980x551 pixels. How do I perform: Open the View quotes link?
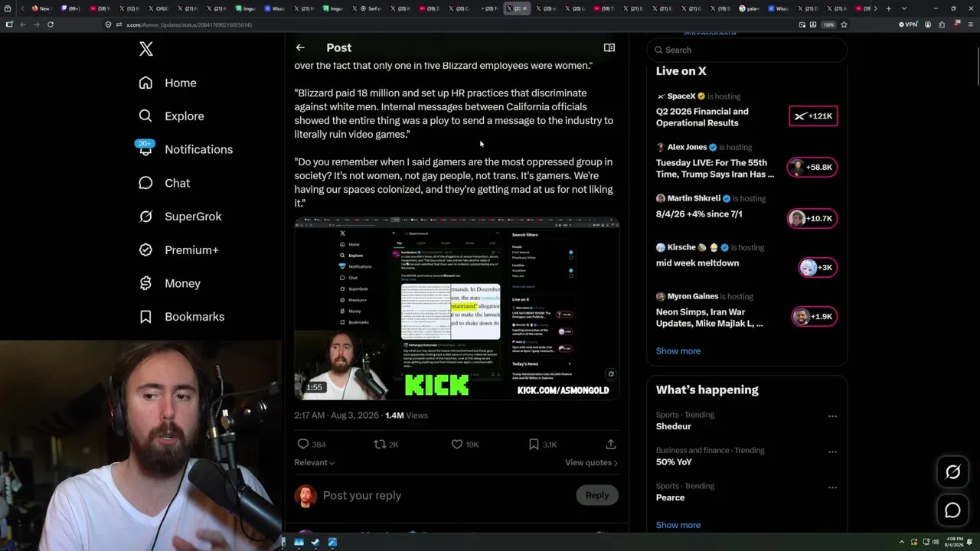pyautogui.click(x=591, y=462)
